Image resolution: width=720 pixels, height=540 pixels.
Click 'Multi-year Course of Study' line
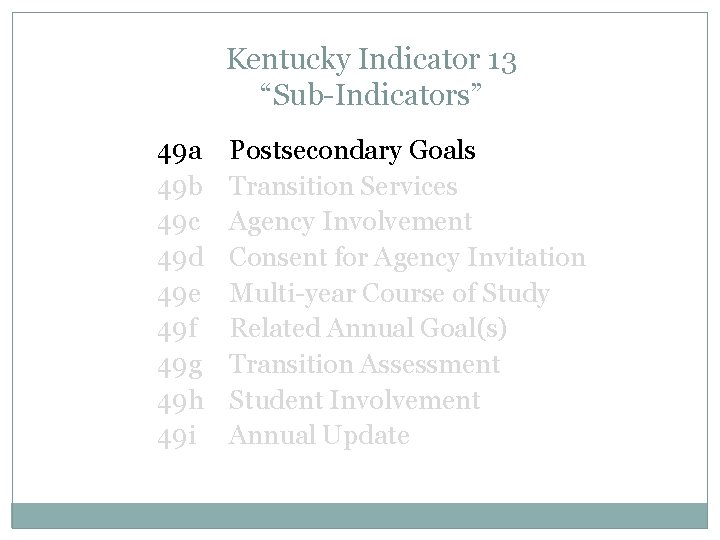coord(389,294)
